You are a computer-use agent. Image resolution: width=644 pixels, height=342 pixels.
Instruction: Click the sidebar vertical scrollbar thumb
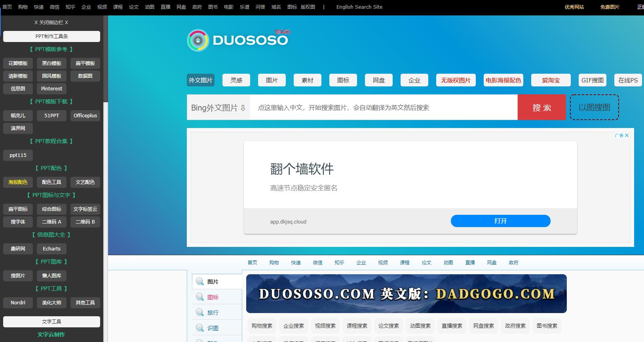pyautogui.click(x=105, y=59)
